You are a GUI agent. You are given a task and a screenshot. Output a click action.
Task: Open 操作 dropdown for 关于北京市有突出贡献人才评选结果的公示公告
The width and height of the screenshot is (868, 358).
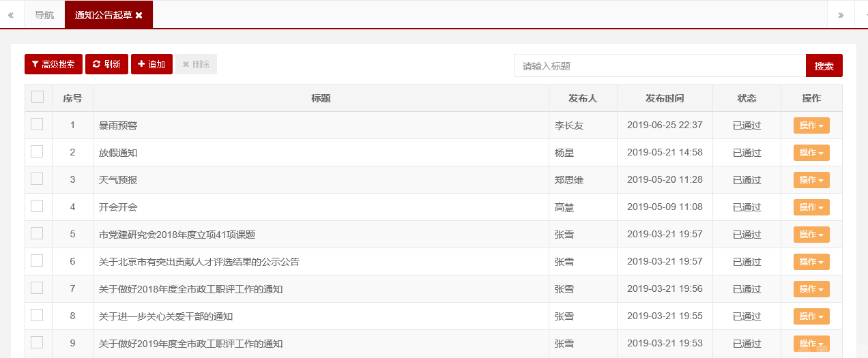tap(811, 262)
